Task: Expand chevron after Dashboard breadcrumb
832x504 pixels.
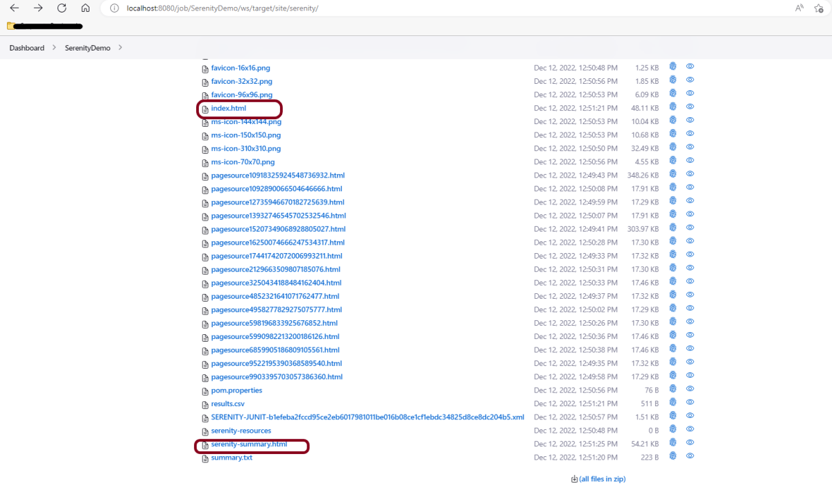Action: [x=55, y=48]
